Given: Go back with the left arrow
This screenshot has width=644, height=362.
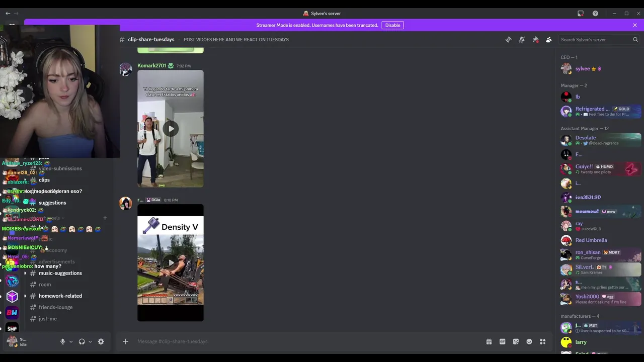Looking at the screenshot, I should coord(8,14).
